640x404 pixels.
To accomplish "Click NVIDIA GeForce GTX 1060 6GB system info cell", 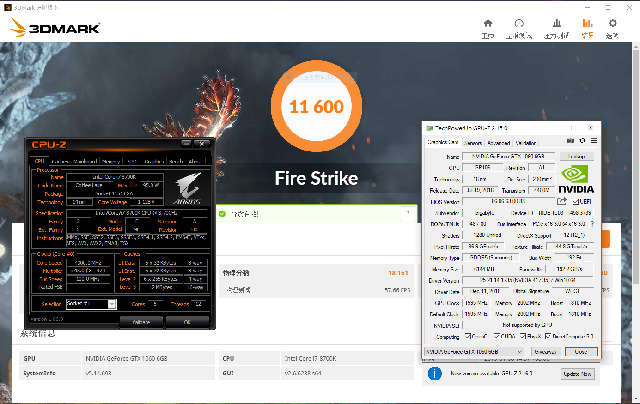I will (x=148, y=358).
